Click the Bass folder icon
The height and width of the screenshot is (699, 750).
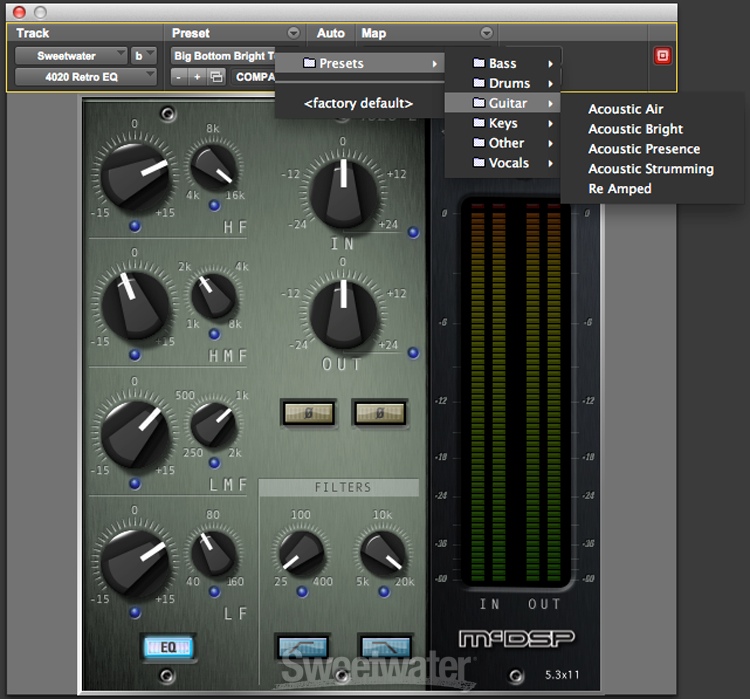[479, 63]
